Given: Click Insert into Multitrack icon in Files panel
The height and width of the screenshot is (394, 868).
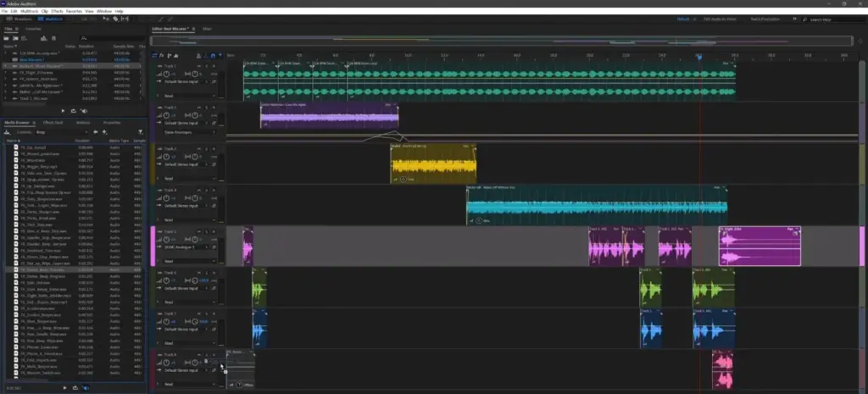Looking at the screenshot, I should (44, 38).
